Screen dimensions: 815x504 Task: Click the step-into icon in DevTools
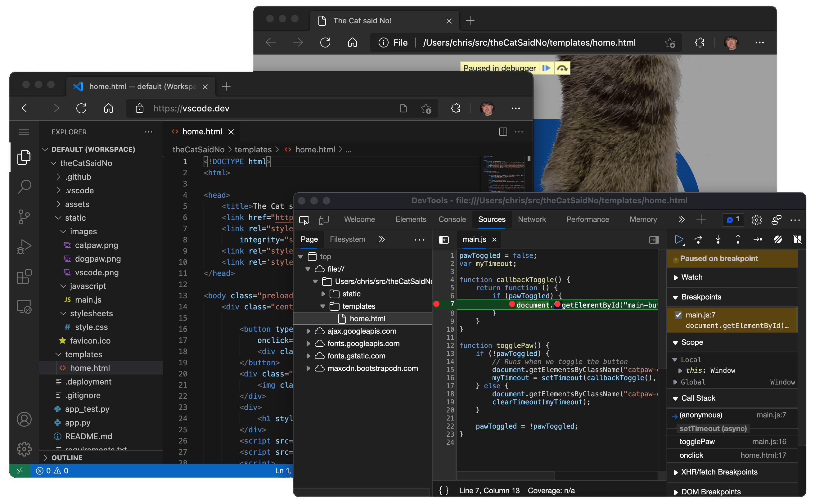click(x=718, y=239)
